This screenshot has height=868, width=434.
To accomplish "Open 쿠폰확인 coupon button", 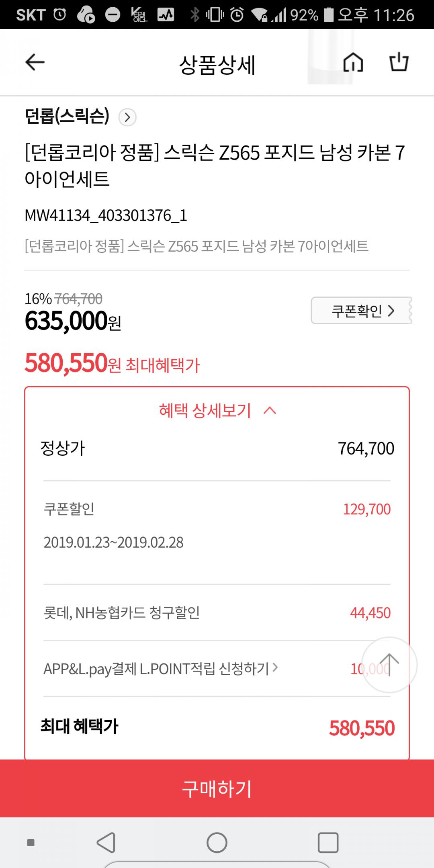I will point(361,311).
